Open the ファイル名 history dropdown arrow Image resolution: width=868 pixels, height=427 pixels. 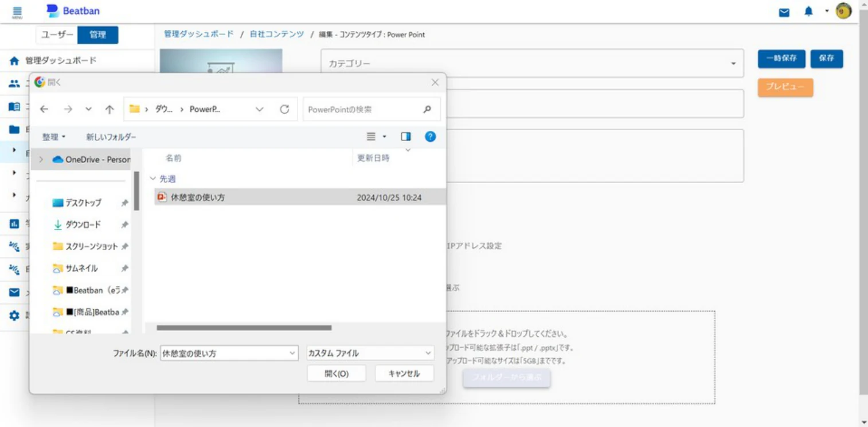[x=293, y=354]
